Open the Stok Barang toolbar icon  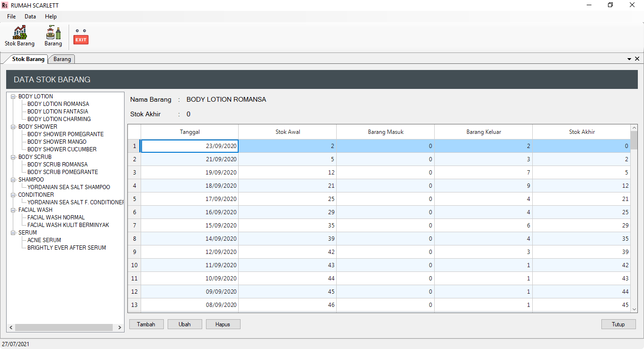pyautogui.click(x=19, y=36)
